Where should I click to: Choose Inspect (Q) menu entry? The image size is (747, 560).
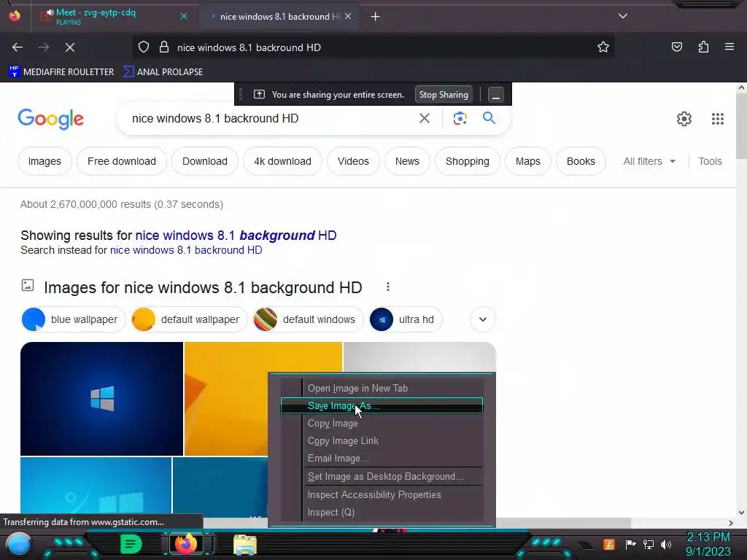382,513
